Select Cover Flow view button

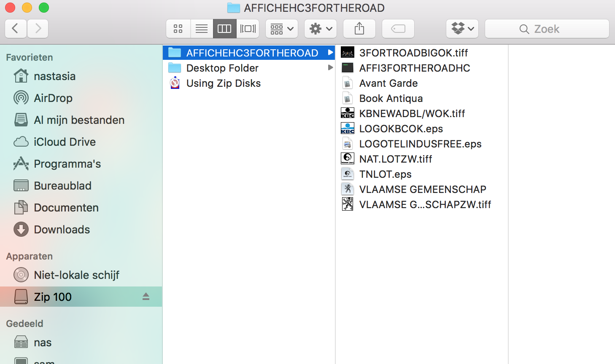[x=248, y=29]
